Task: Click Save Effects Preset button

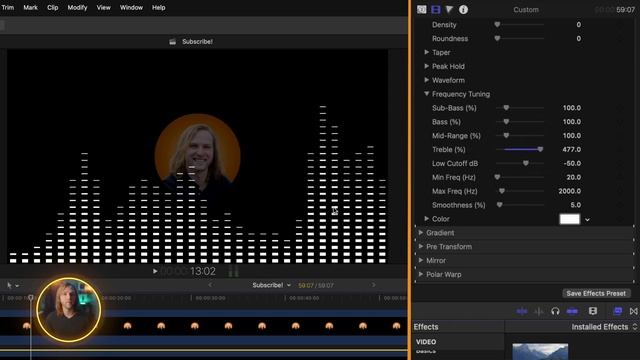Action: pos(596,293)
